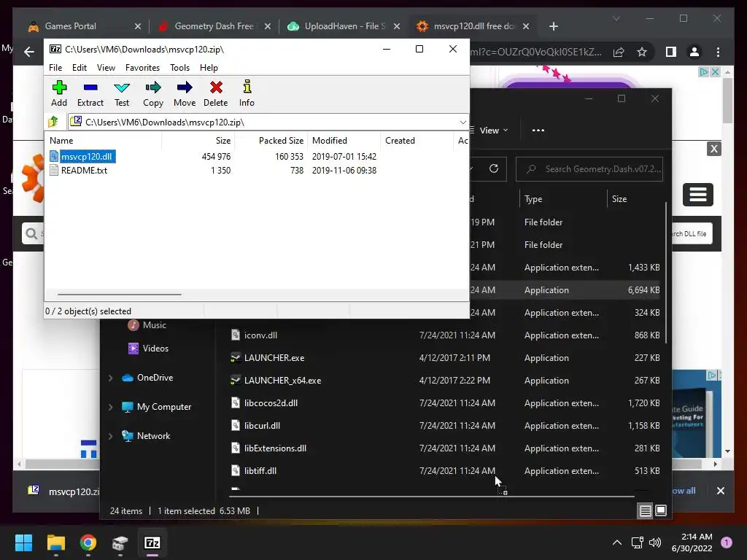Open the Chrome profile avatar icon
Image resolution: width=747 pixels, height=560 pixels.
click(x=694, y=52)
